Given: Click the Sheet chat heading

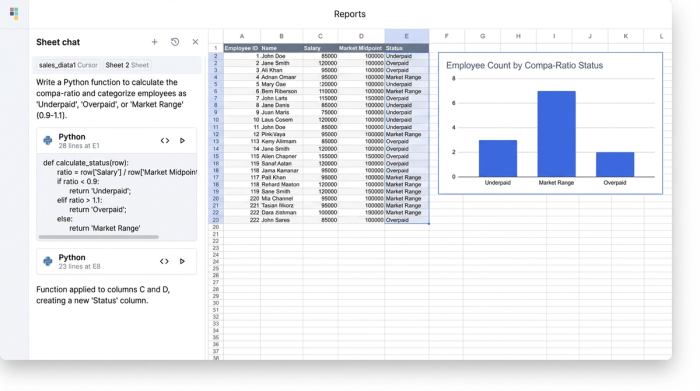Looking at the screenshot, I should point(58,42).
